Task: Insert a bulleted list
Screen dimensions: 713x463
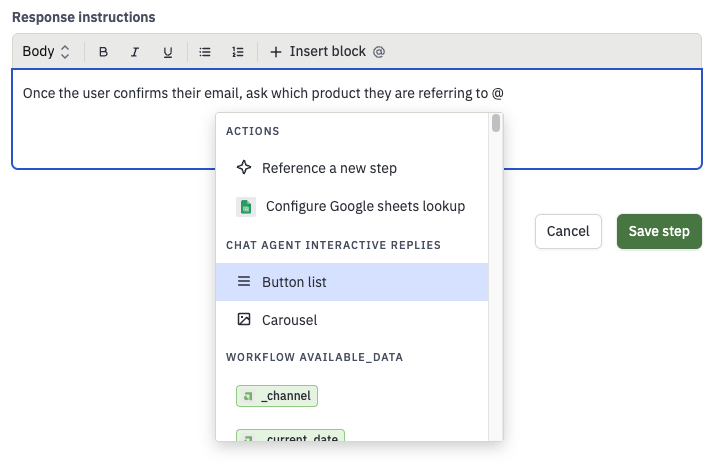Action: tap(205, 52)
